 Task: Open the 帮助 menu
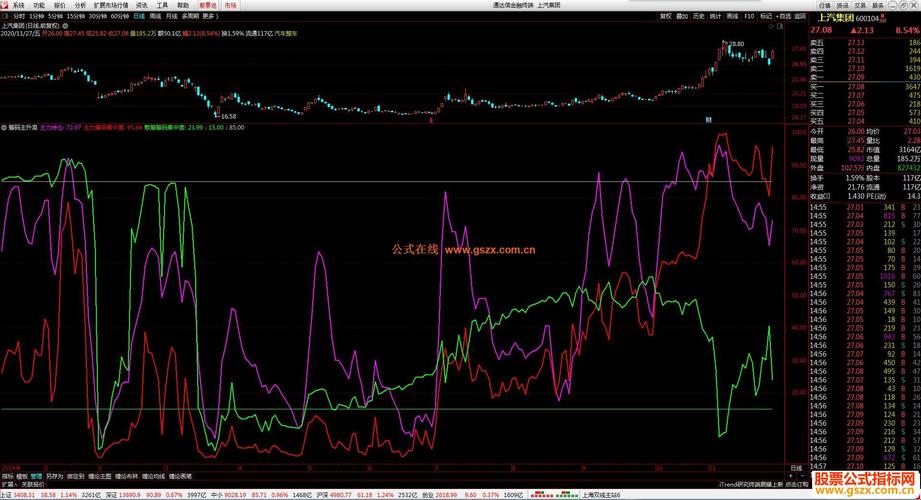click(x=183, y=5)
